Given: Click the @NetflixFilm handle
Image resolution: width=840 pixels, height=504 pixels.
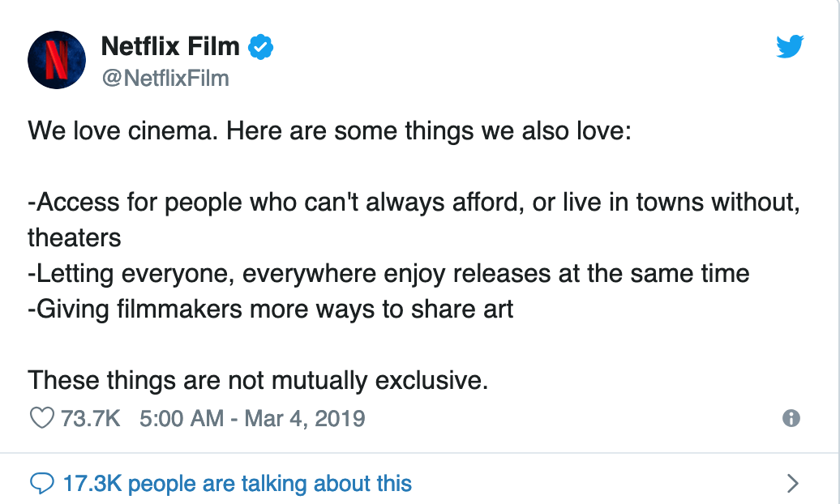Looking at the screenshot, I should pyautogui.click(x=165, y=79).
